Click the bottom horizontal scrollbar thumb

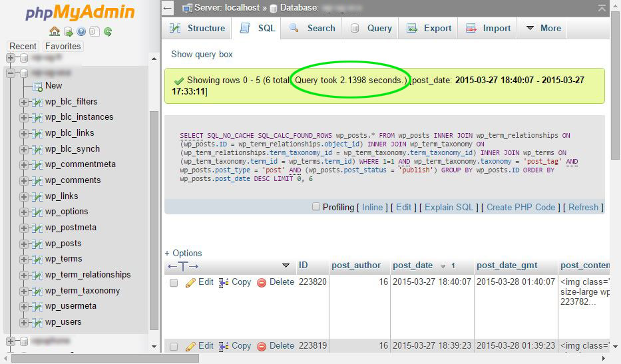click(105, 359)
